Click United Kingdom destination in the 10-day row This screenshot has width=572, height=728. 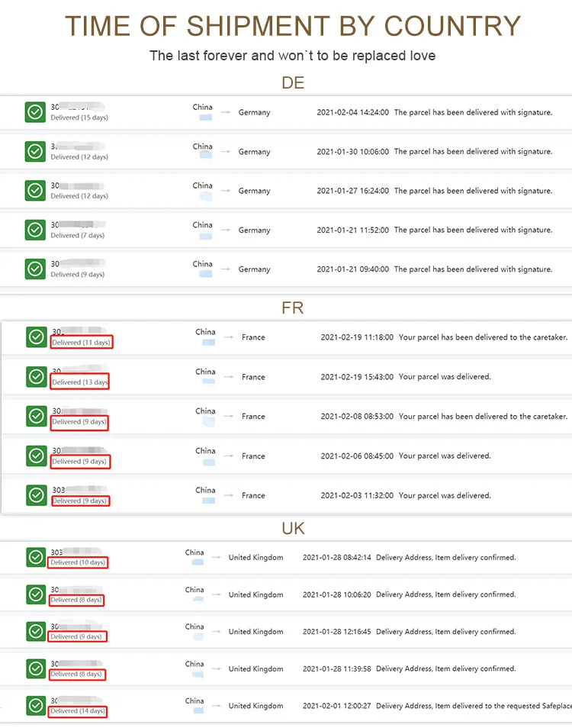(x=255, y=557)
